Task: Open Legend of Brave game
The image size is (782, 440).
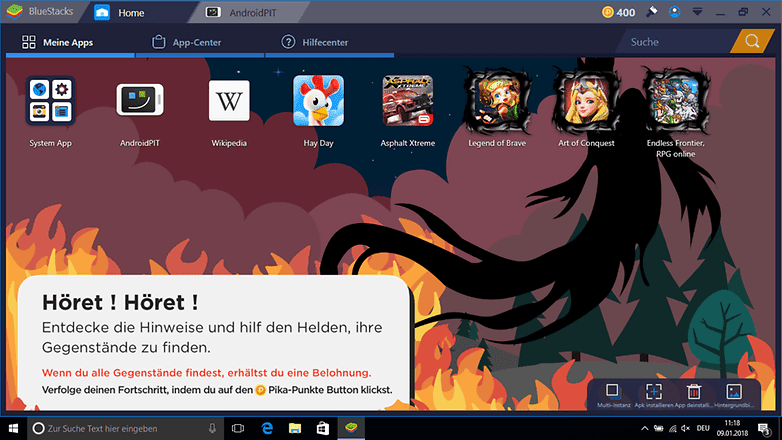Action: tap(497, 101)
